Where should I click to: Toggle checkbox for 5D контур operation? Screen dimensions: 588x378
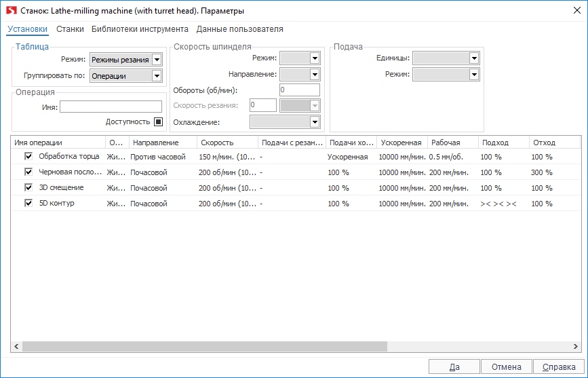pyautogui.click(x=28, y=204)
